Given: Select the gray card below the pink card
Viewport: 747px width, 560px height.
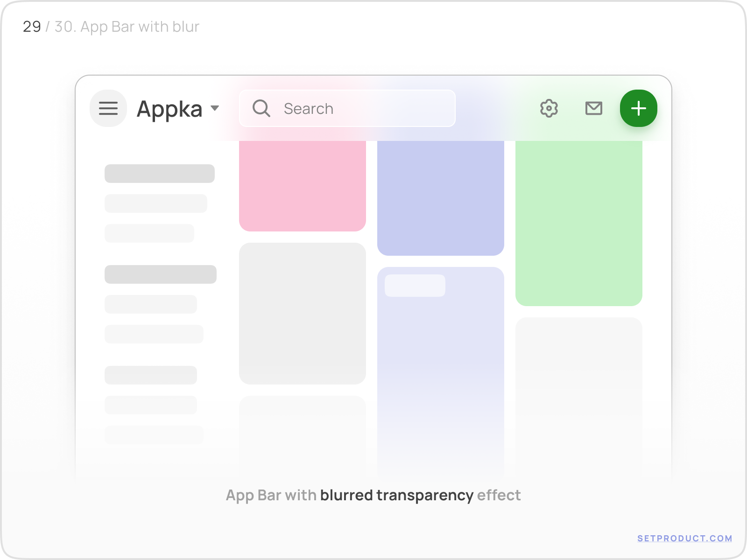Looking at the screenshot, I should 302,313.
